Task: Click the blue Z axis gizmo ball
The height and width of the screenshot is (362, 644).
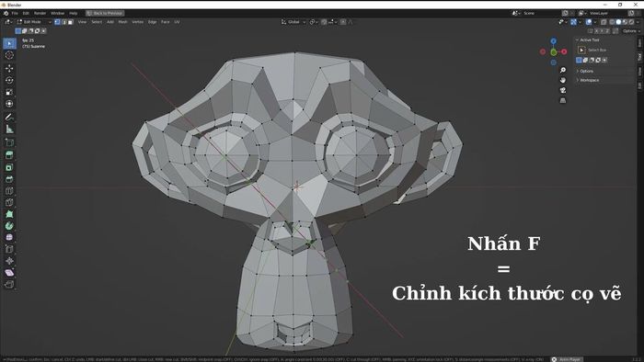Action: 553,41
